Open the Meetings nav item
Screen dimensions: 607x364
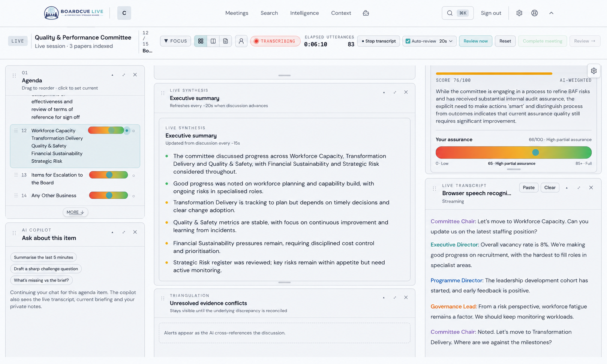click(x=237, y=13)
